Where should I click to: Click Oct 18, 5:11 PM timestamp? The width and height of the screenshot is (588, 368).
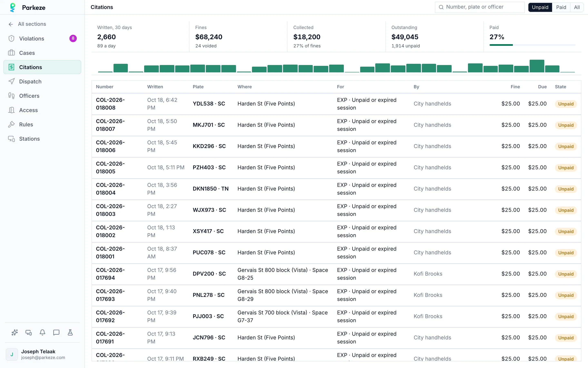(x=166, y=168)
